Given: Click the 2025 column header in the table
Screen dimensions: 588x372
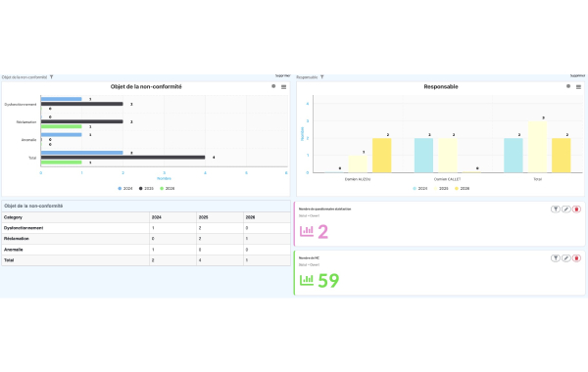Looking at the screenshot, I should click(x=220, y=217).
